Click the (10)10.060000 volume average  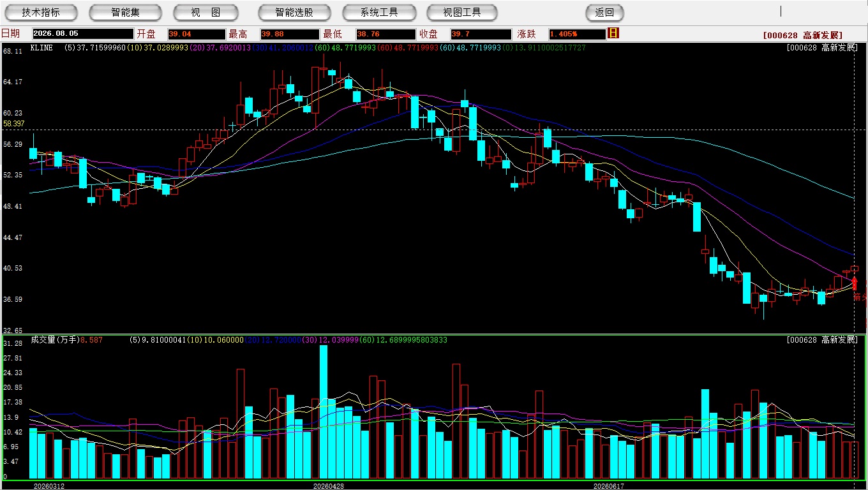[215, 340]
